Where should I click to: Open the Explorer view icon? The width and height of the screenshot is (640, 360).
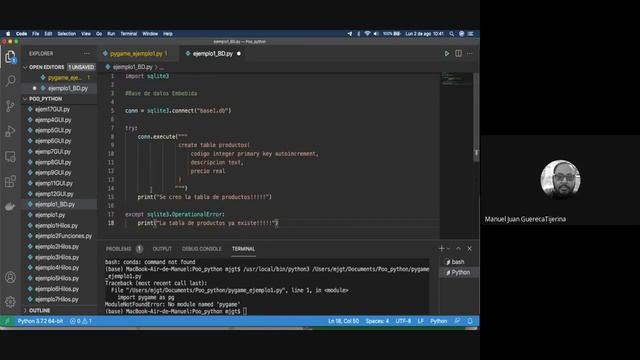(11, 57)
